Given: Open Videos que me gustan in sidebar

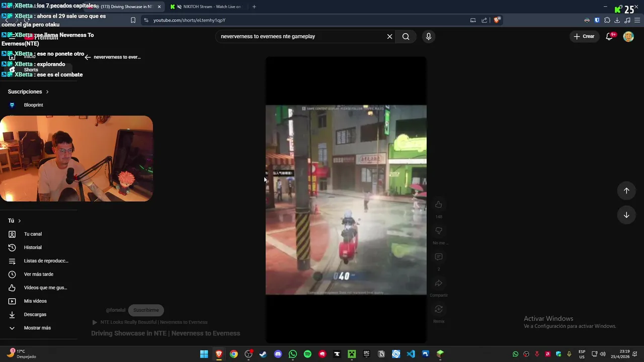Looking at the screenshot, I should (x=39, y=288).
